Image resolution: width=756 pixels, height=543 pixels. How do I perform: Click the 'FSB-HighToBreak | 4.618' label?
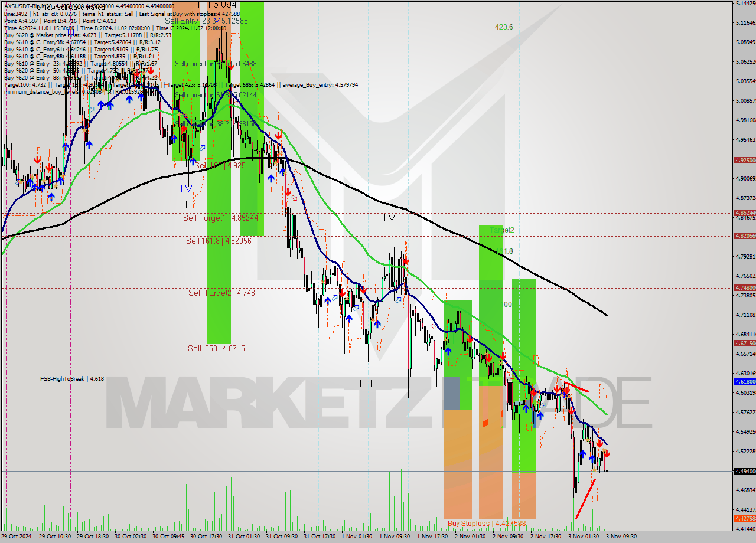[x=72, y=379]
